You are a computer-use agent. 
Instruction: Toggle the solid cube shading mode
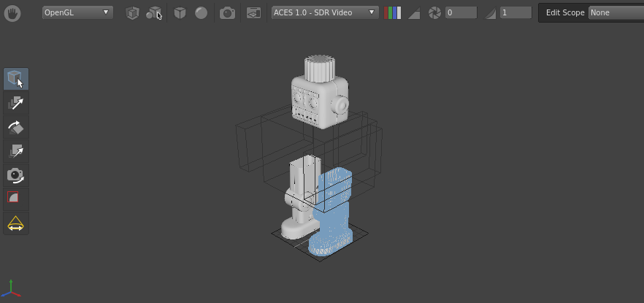click(180, 13)
